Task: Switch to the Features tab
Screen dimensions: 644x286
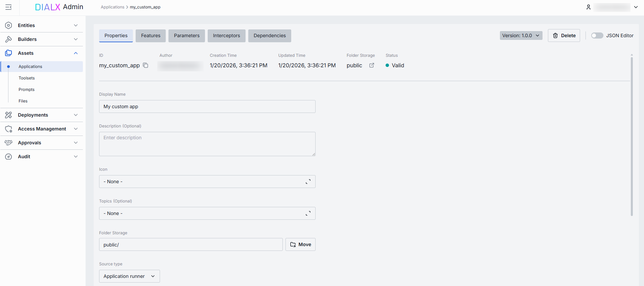Action: tap(151, 35)
